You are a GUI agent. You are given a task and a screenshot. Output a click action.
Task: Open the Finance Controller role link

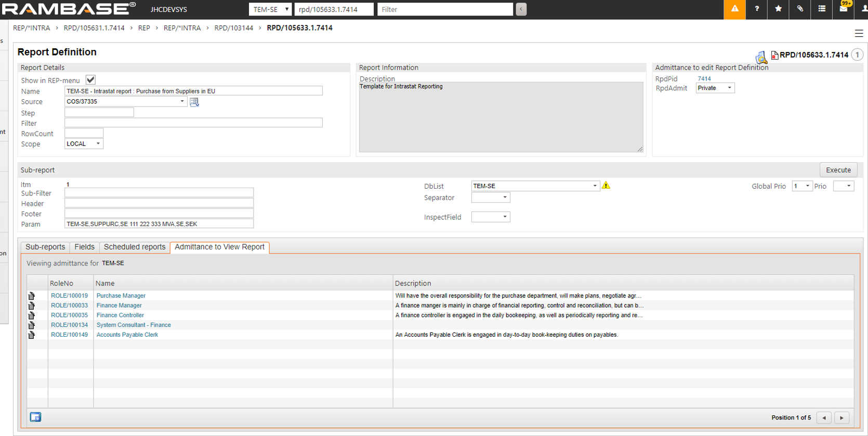click(x=120, y=315)
